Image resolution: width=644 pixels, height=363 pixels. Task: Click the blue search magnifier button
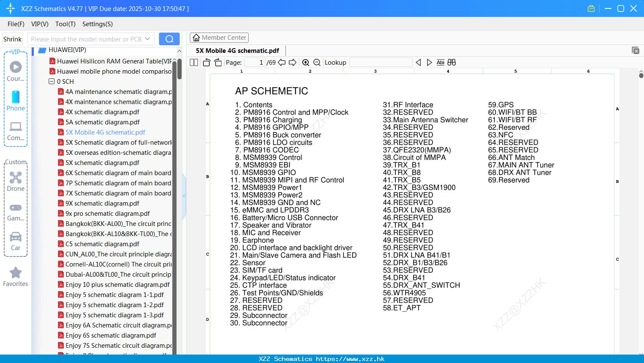pos(169,39)
